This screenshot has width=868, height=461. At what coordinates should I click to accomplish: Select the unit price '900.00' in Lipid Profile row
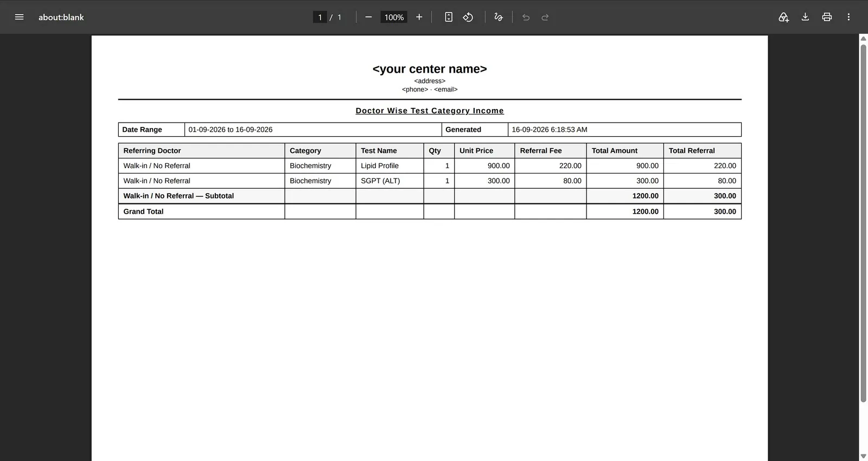(499, 166)
